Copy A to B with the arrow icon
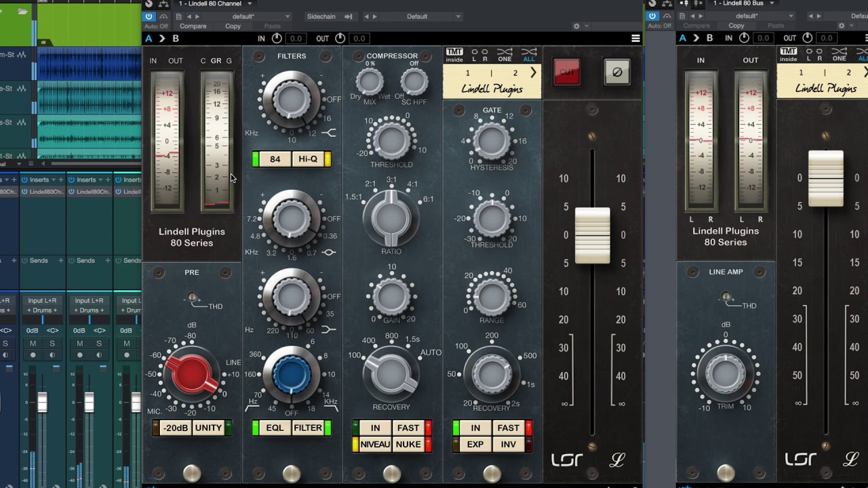Viewport: 868px width, 488px height. pos(162,39)
